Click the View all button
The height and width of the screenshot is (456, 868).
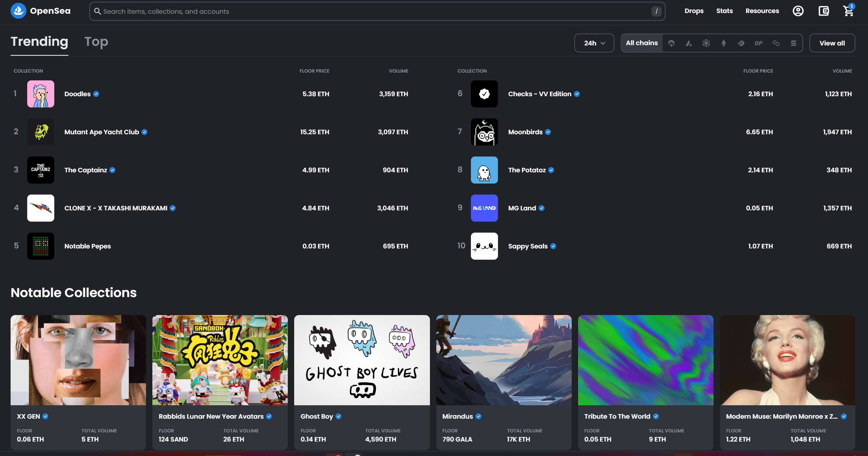coord(832,43)
